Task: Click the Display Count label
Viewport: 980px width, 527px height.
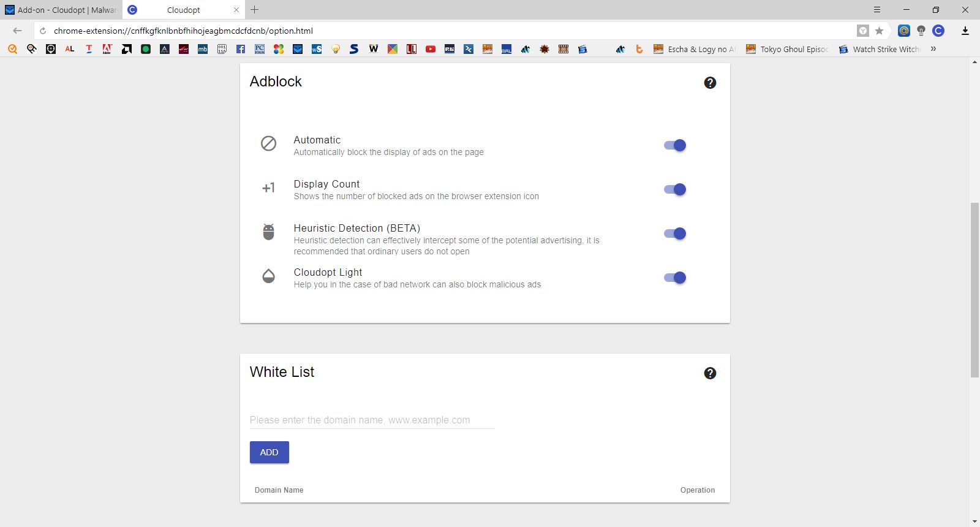Action: pos(326,184)
